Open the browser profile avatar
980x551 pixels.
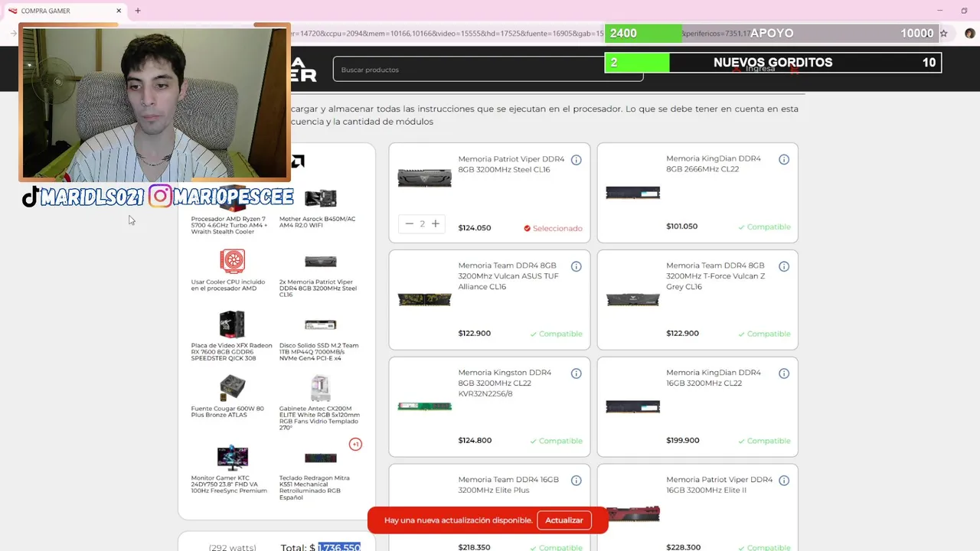pyautogui.click(x=969, y=34)
